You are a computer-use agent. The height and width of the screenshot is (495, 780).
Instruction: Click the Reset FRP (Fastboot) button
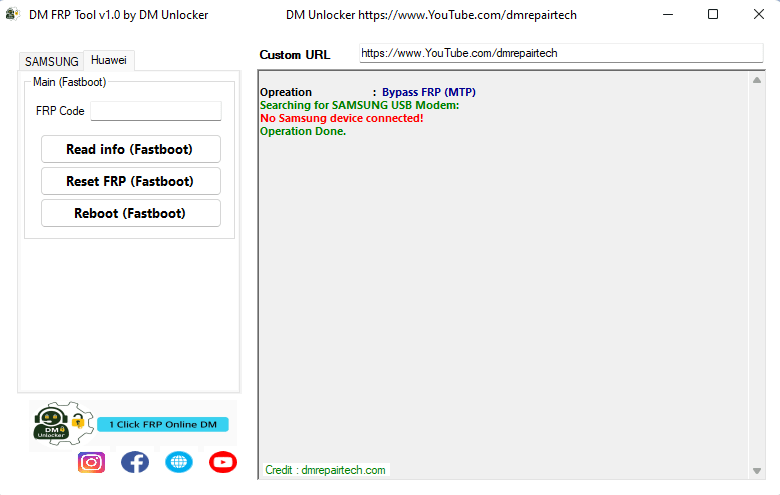(x=130, y=181)
